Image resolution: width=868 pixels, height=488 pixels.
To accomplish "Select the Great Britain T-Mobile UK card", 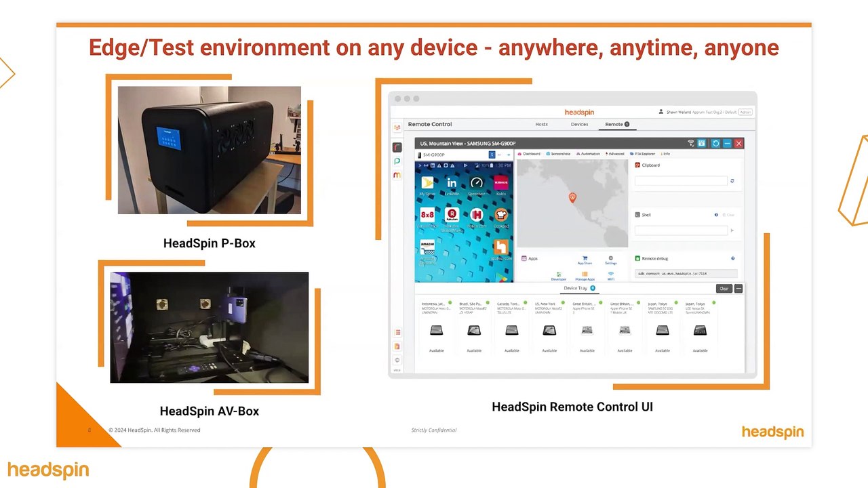I will pyautogui.click(x=625, y=327).
